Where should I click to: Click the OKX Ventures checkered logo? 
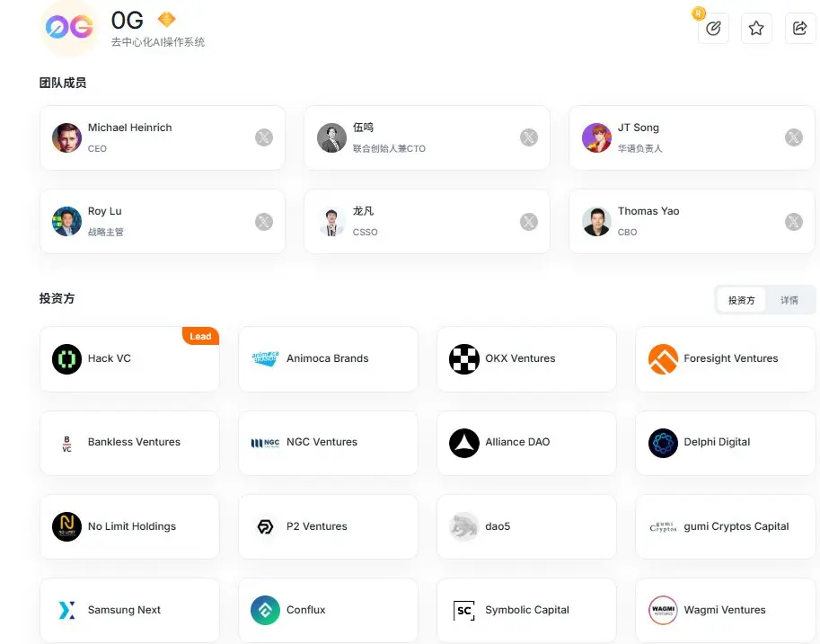(x=464, y=359)
